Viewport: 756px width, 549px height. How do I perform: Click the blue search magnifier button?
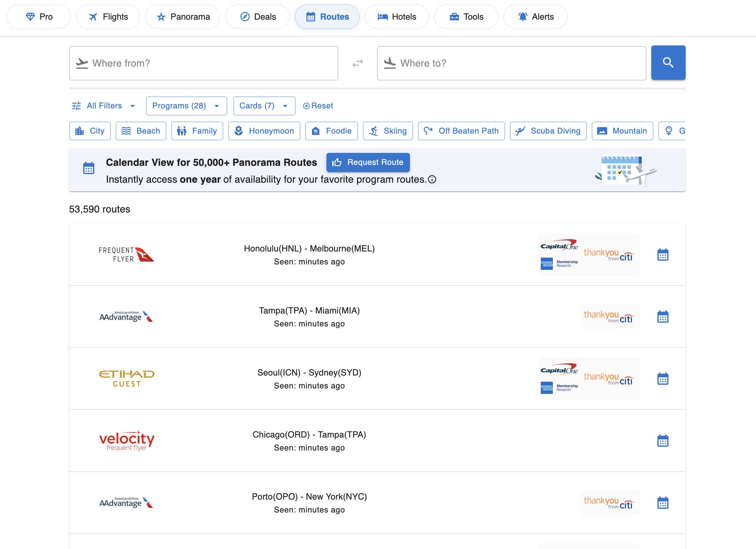tap(668, 63)
